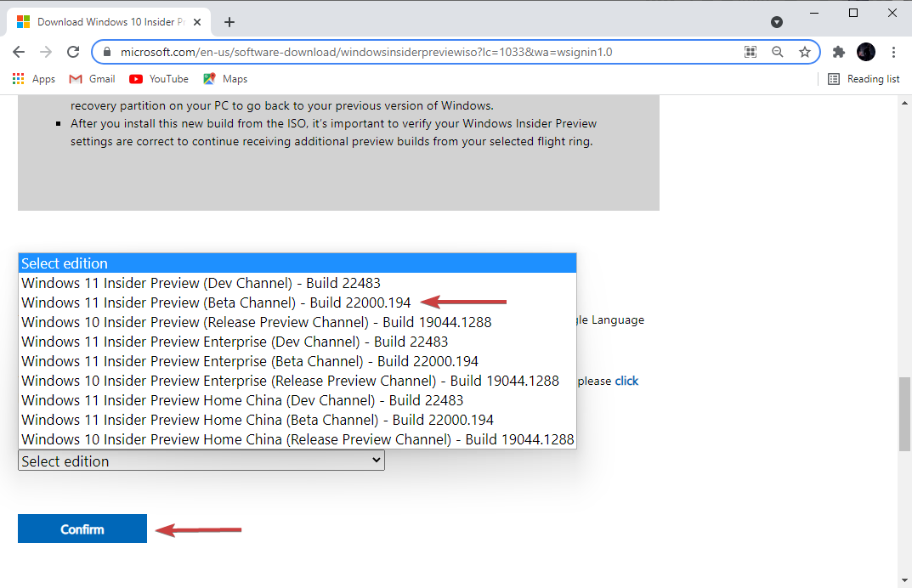Choose Windows 11 Insider Preview Enterprise (Dev Channel)
This screenshot has width=912, height=588.
[x=297, y=342]
